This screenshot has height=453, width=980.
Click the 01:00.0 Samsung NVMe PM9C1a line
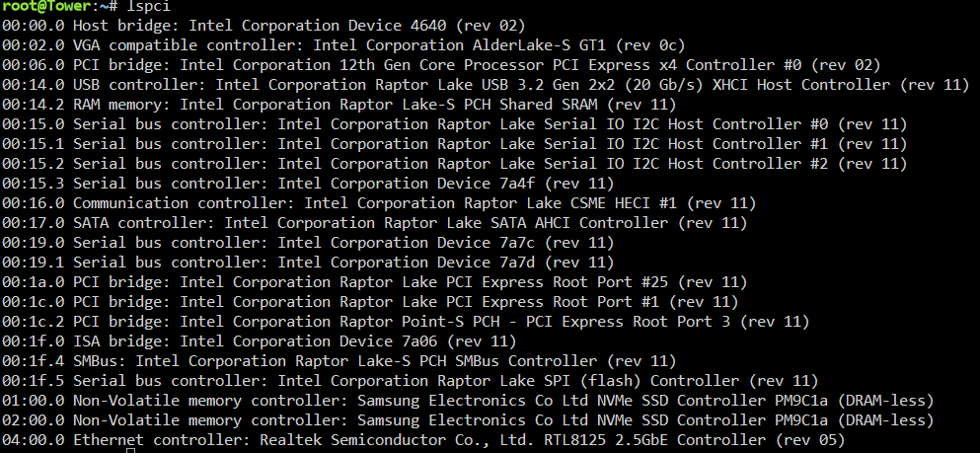pyautogui.click(x=468, y=401)
